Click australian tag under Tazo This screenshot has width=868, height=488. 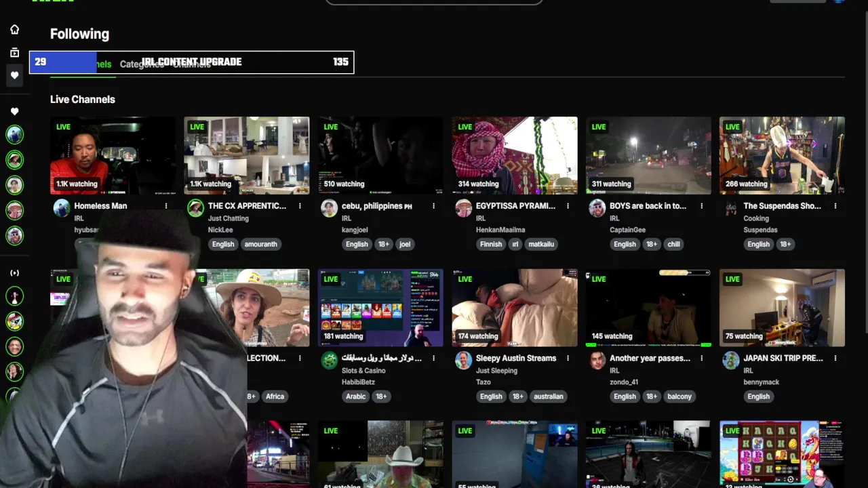click(549, 396)
